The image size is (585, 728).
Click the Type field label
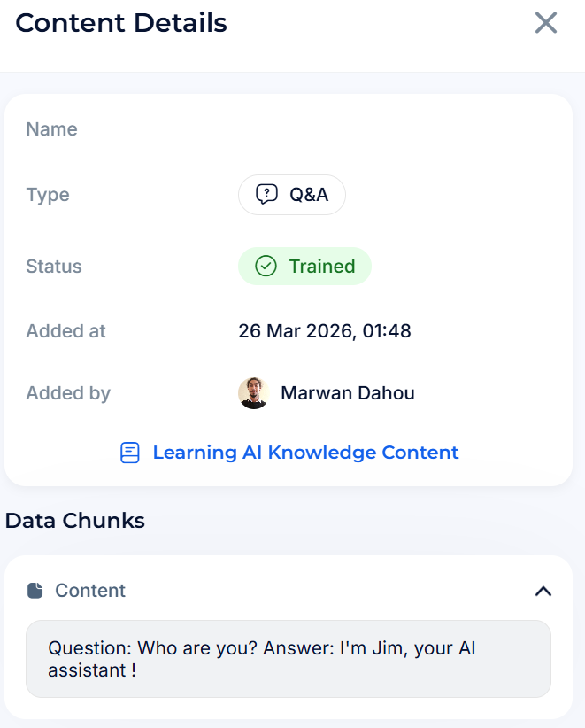coord(48,195)
